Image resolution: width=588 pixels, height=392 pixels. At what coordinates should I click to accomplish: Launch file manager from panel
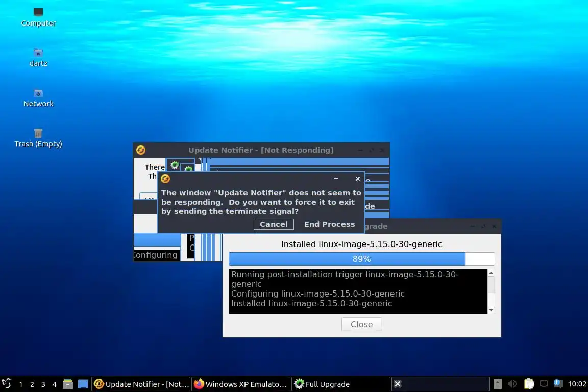[x=68, y=384]
